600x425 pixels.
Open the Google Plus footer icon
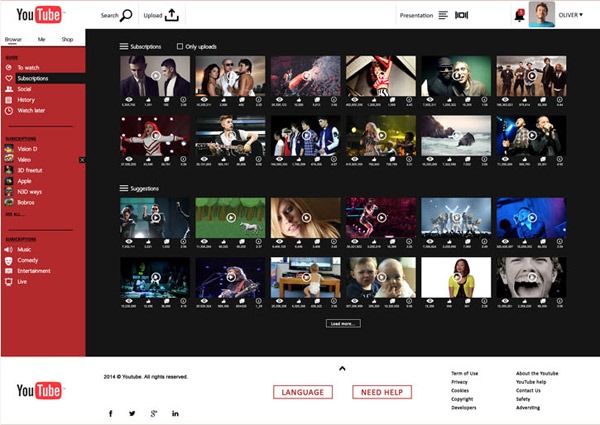click(x=154, y=413)
